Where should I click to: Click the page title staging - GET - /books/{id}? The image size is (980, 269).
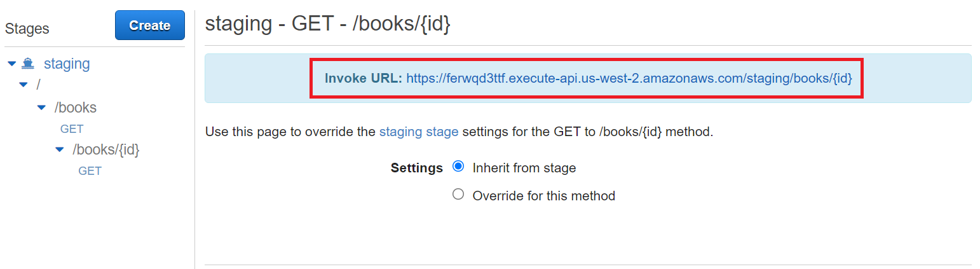coord(327,24)
